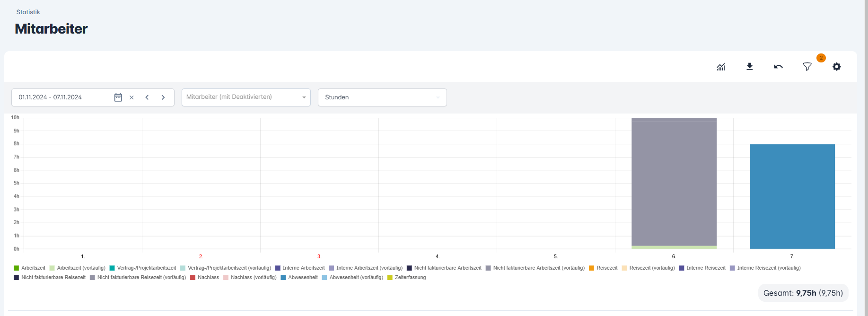Expand the Mitarbeiter (mit Deaktivierten) dropdown
868x316 pixels.
[x=246, y=97]
